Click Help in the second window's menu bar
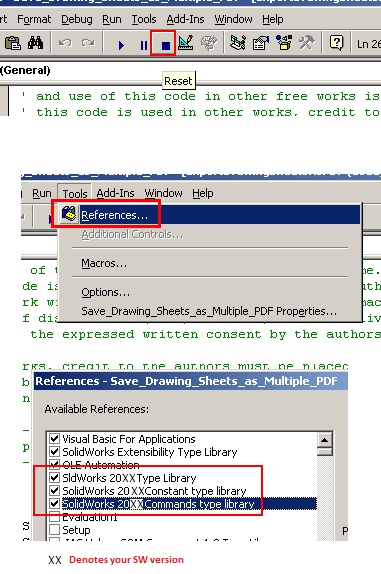 (x=203, y=193)
